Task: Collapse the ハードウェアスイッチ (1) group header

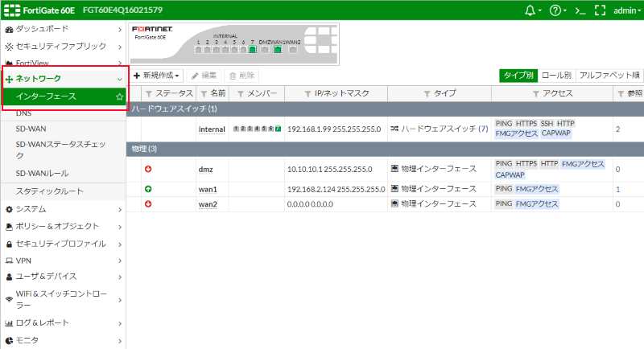Action: tap(385, 109)
